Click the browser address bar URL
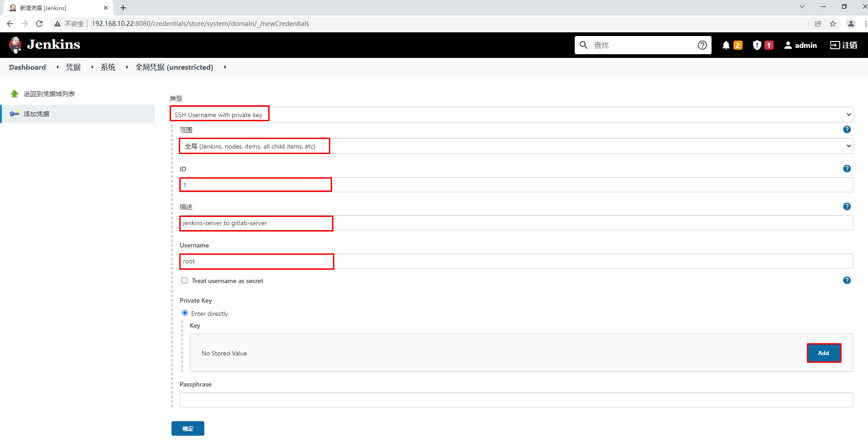The height and width of the screenshot is (443, 868). pyautogui.click(x=200, y=24)
